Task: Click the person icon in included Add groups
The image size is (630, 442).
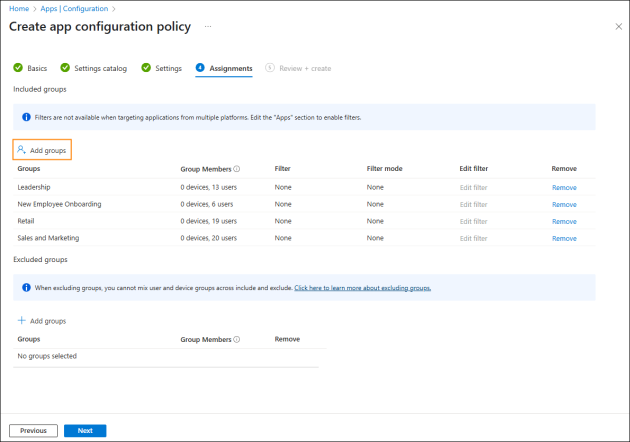Action: (x=21, y=150)
